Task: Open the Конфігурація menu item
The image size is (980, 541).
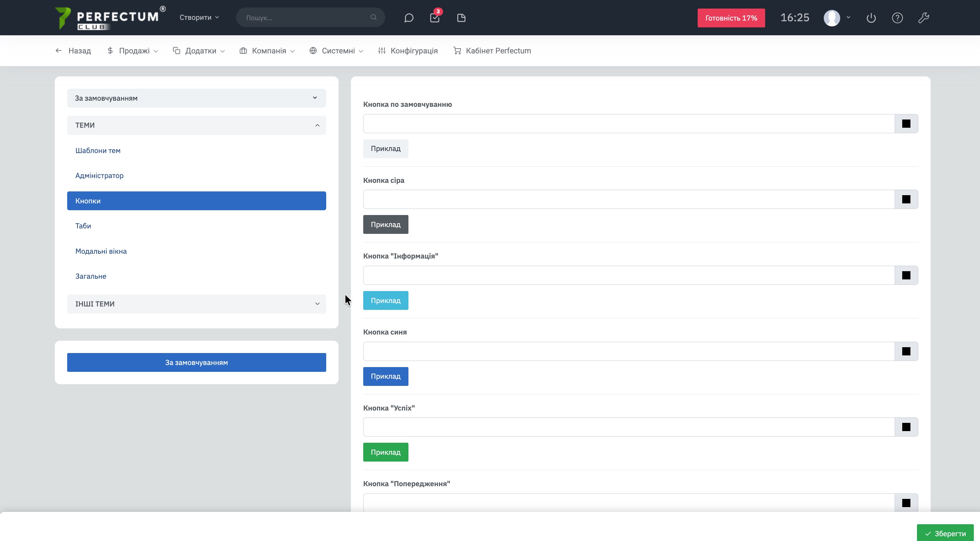Action: pyautogui.click(x=408, y=51)
